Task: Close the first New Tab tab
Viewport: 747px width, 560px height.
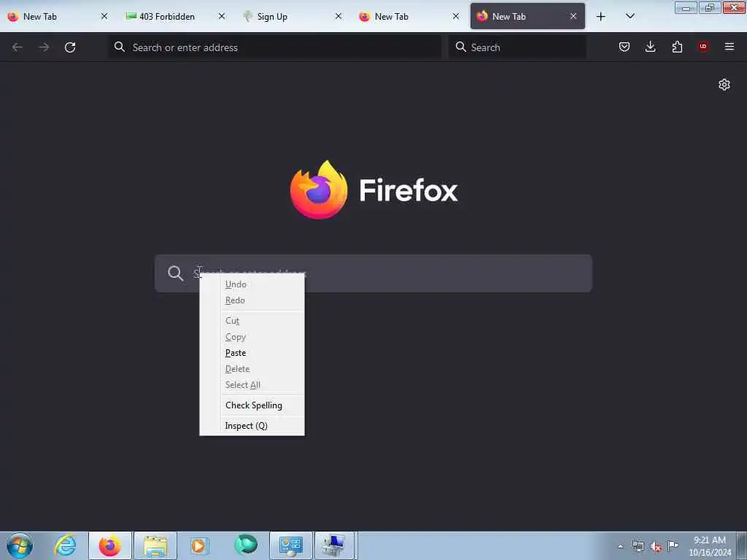Action: [x=104, y=16]
